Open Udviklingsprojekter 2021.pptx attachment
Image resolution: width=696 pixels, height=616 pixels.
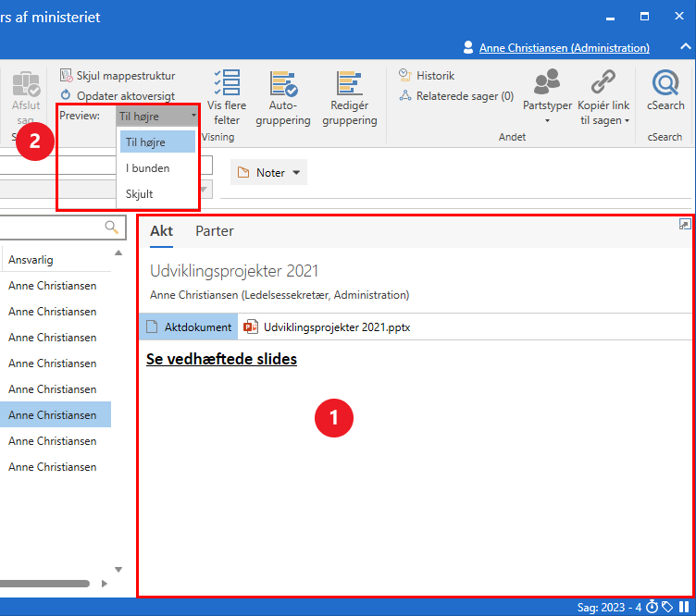(336, 326)
